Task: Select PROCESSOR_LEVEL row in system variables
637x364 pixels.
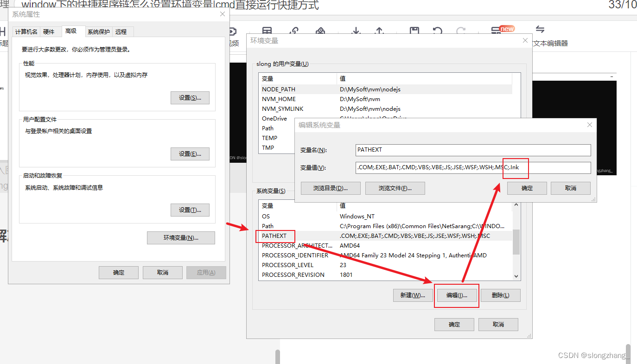Action: pos(386,265)
